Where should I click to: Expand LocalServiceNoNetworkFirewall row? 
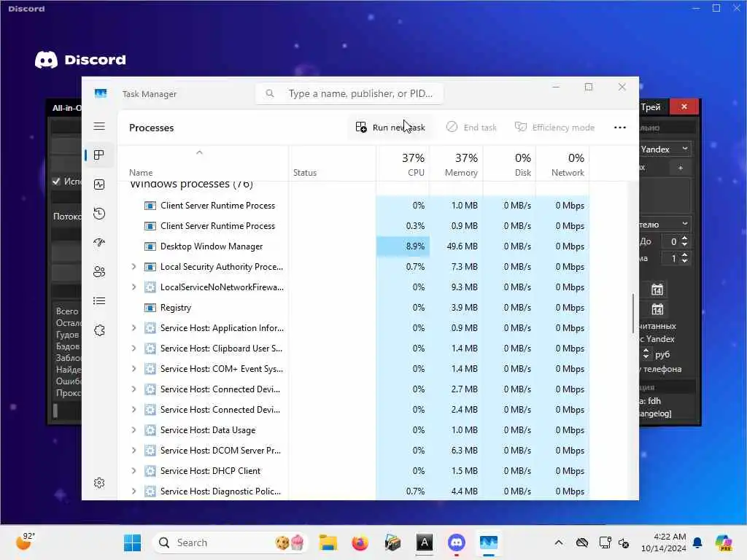(x=134, y=287)
